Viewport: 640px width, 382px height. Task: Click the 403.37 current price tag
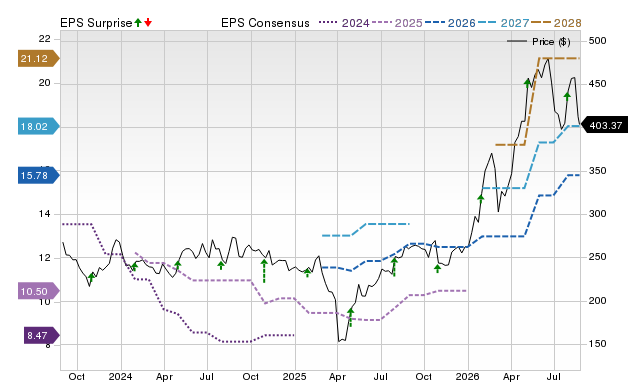pos(604,125)
